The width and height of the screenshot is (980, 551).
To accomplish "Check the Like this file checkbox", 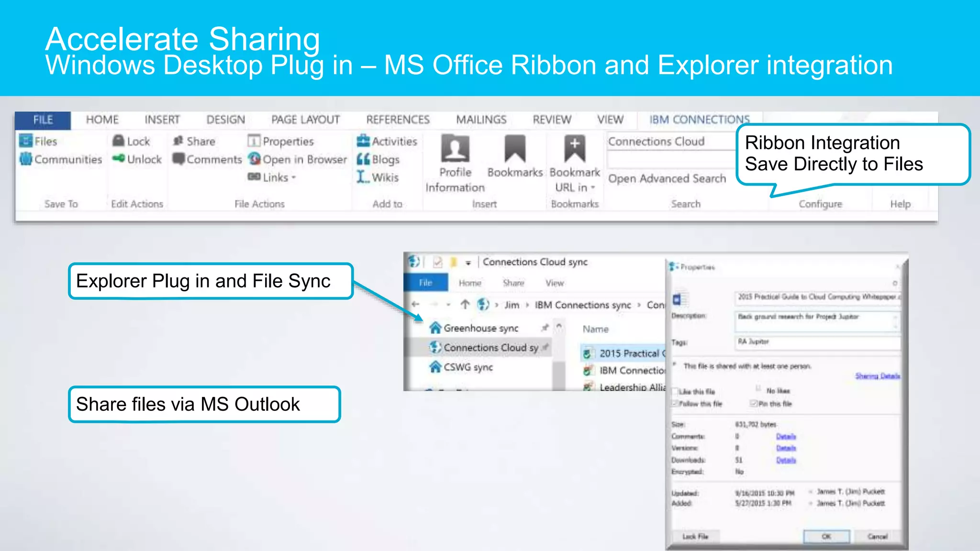I will (675, 391).
